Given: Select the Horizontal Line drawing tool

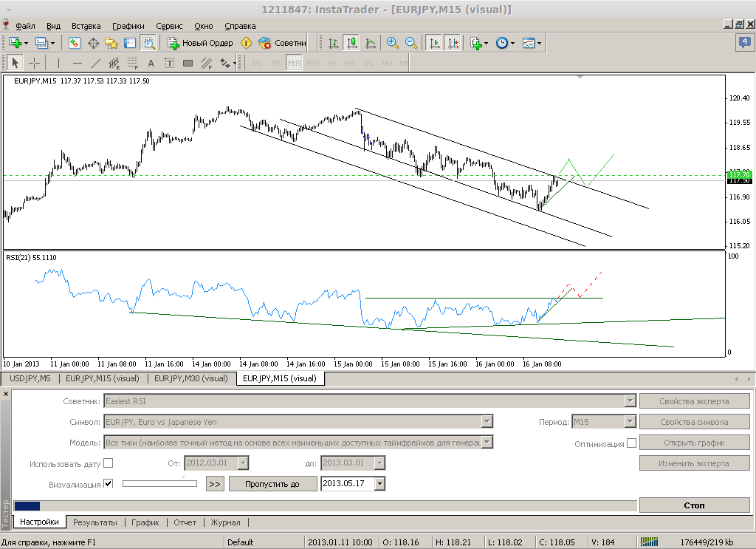Looking at the screenshot, I should coord(77,63).
